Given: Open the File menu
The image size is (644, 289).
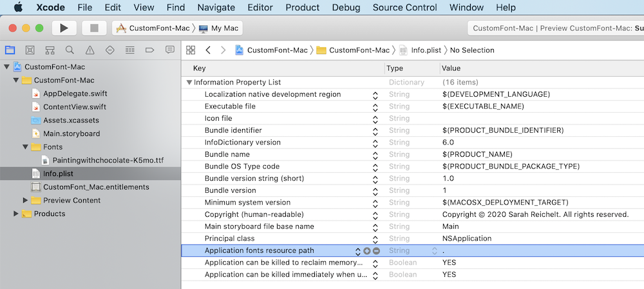Looking at the screenshot, I should [84, 7].
